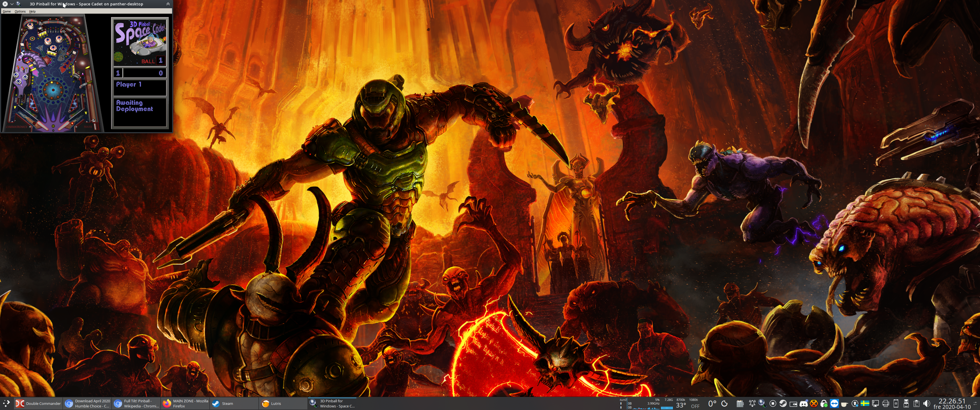Switch to MAIN ZONE Firefox window
The height and width of the screenshot is (410, 980).
186,403
